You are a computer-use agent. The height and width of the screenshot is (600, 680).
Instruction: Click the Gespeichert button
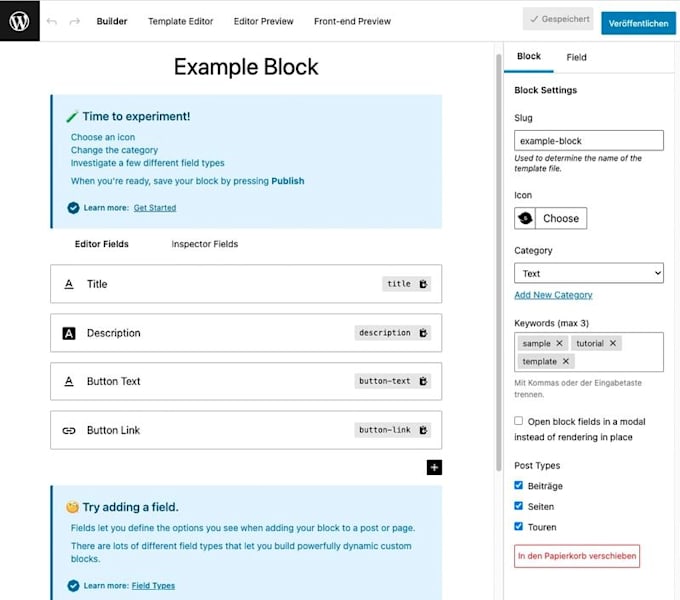point(558,19)
